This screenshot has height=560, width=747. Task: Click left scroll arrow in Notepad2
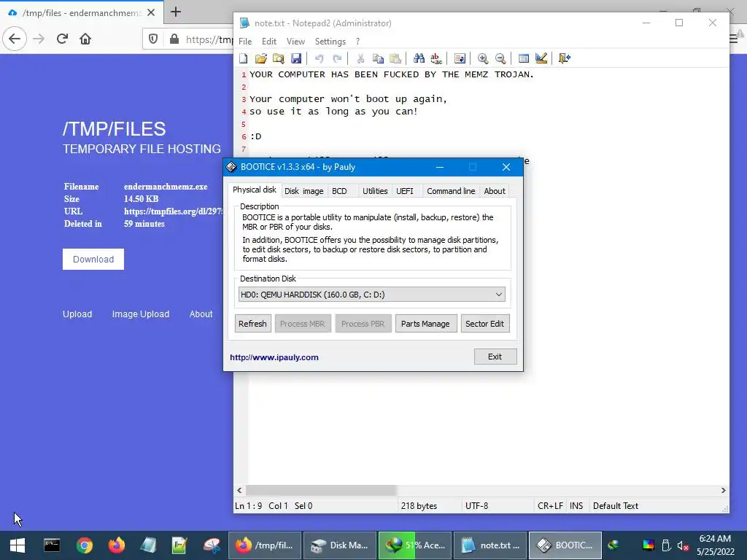[x=239, y=490]
